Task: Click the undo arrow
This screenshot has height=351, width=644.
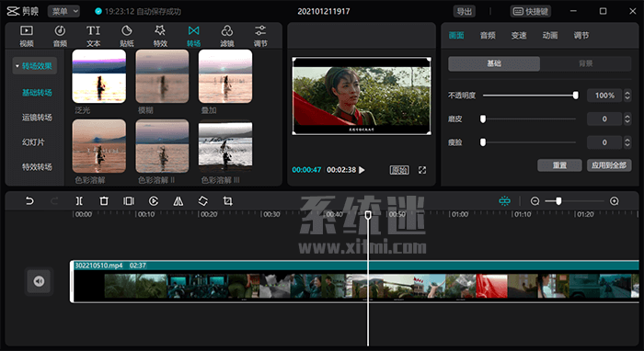Action: click(x=29, y=201)
